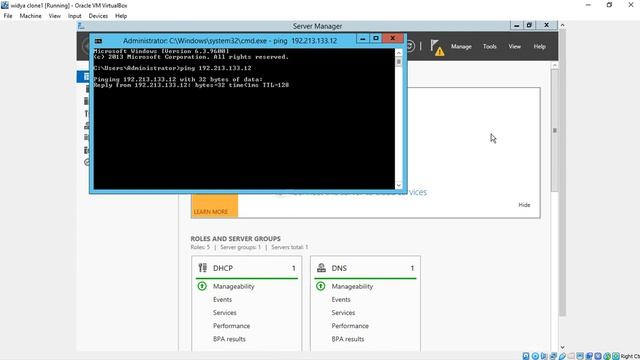Click the cmd.exe title bar system icon

(x=98, y=41)
